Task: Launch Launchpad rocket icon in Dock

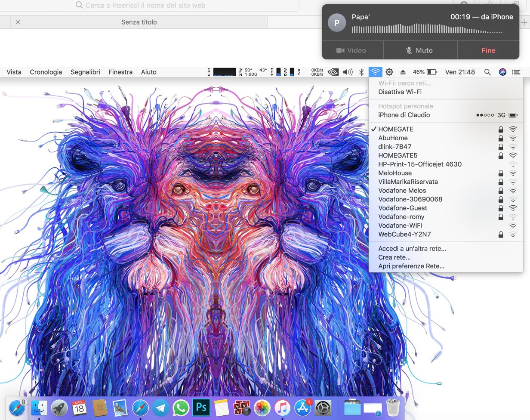Action: [59, 408]
